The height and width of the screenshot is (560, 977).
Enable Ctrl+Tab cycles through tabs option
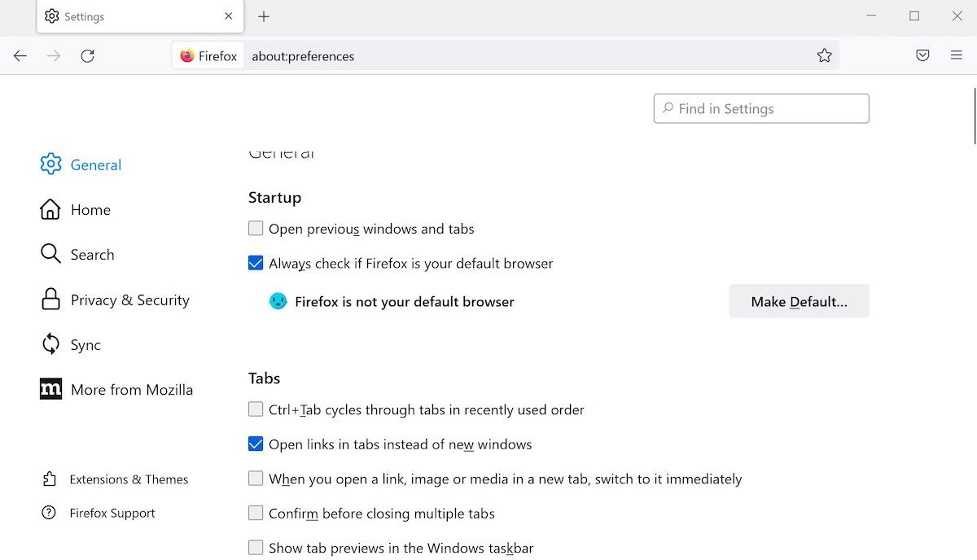(256, 409)
